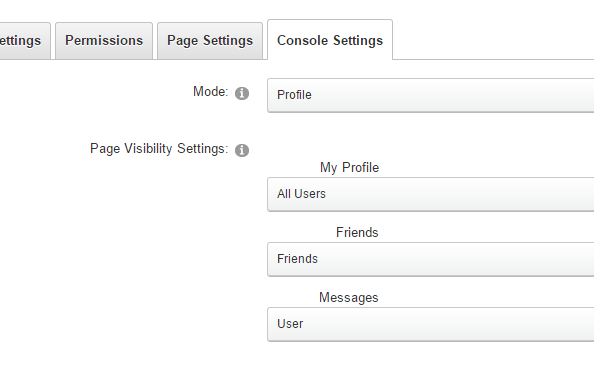Image resolution: width=594 pixels, height=369 pixels.
Task: Switch to the Permissions tab
Action: [x=104, y=41]
